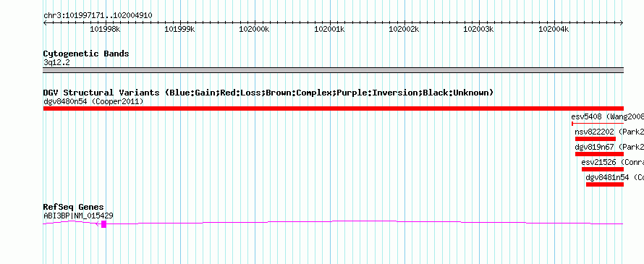This screenshot has width=644, height=264.
Task: Open the DGV Structural Variants track title
Action: tap(268, 93)
